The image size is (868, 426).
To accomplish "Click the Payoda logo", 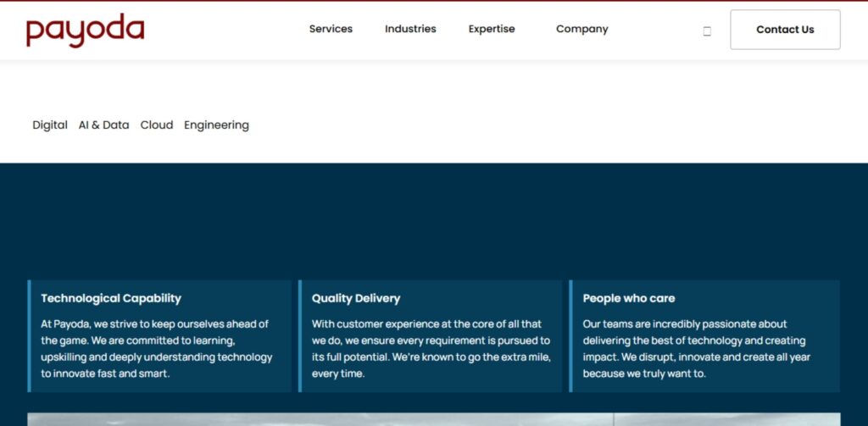I will click(x=86, y=30).
